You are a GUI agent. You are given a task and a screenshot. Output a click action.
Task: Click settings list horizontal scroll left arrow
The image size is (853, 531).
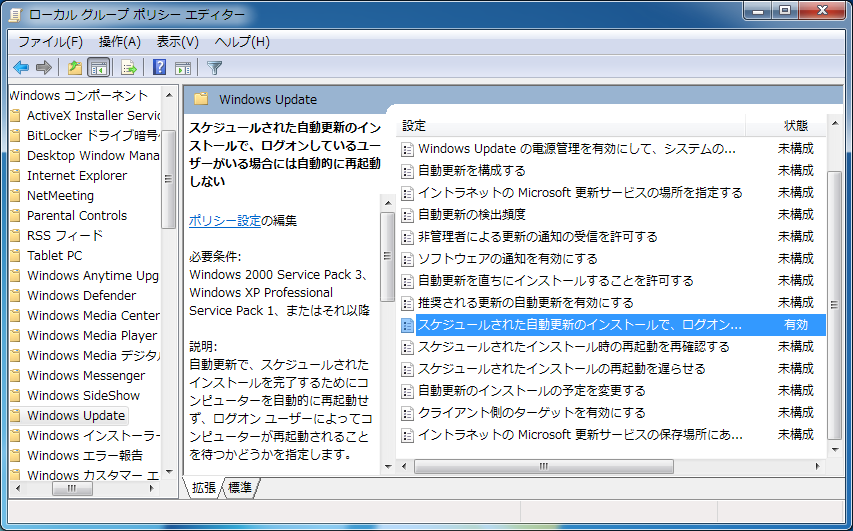[404, 466]
